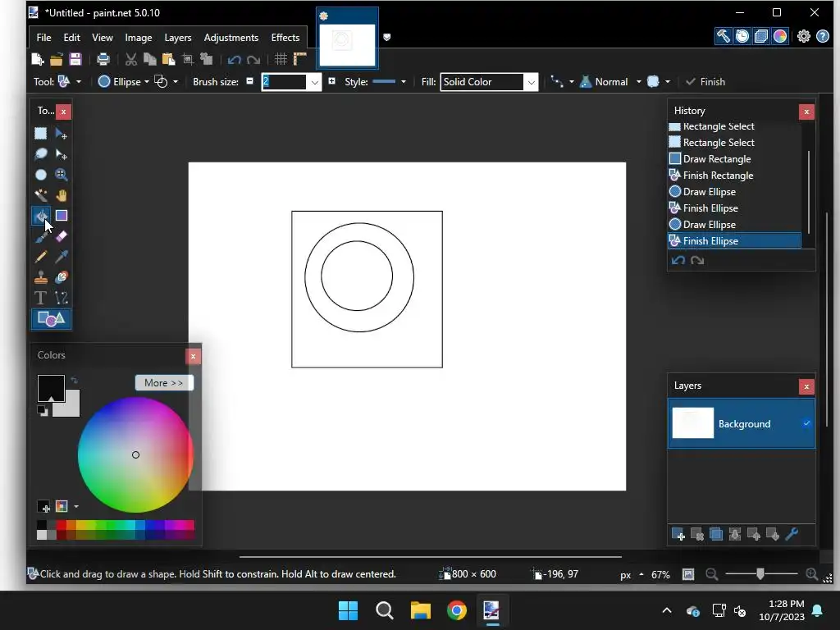Select the Zoom tool

(x=62, y=175)
